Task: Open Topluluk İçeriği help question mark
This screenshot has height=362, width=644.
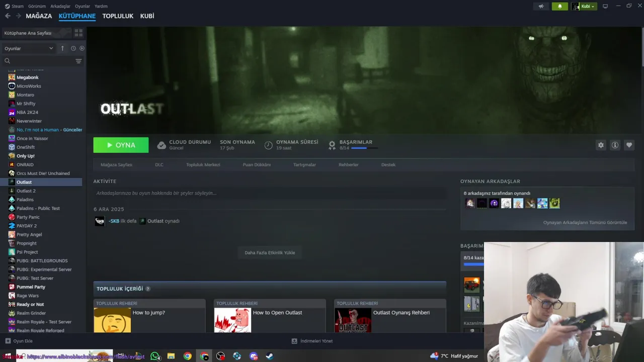Action: [148, 289]
